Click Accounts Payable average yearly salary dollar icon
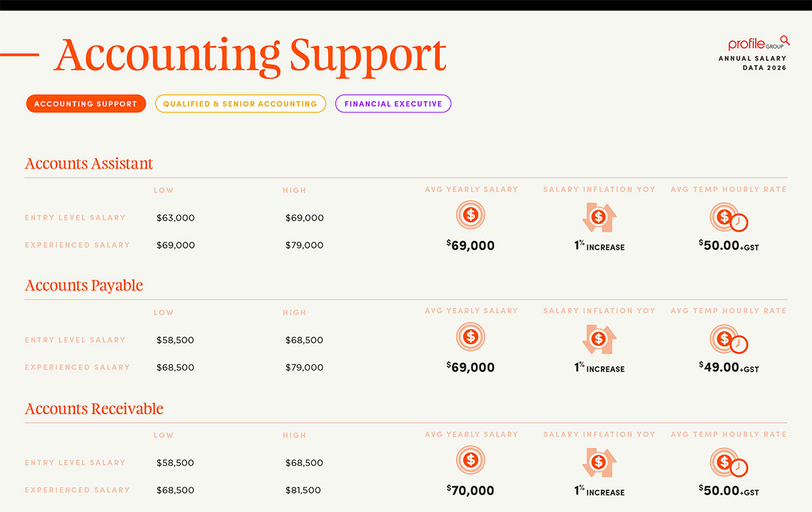Image resolution: width=812 pixels, height=512 pixels. [471, 337]
